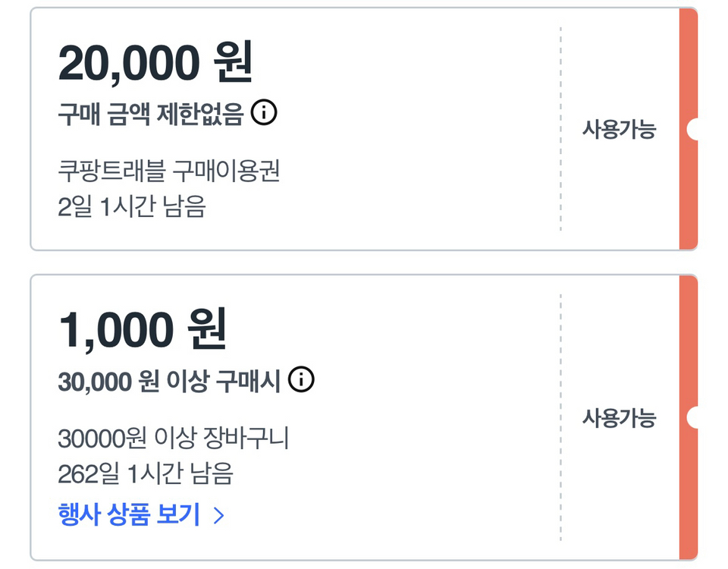Select the 1,000 원 coupon amount
Viewport: 728px width, 569px height.
click(x=142, y=330)
